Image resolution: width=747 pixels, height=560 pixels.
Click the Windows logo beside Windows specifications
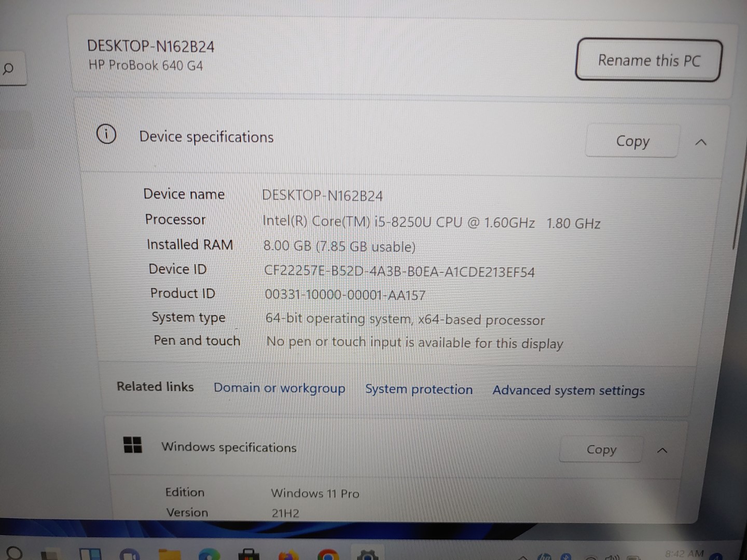133,444
